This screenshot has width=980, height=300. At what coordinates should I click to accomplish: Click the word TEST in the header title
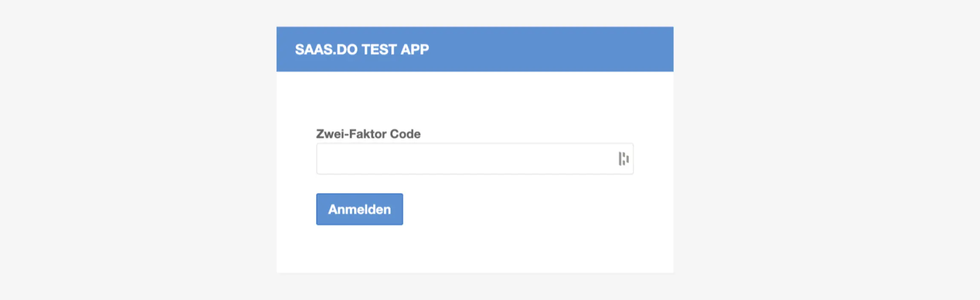(x=379, y=50)
